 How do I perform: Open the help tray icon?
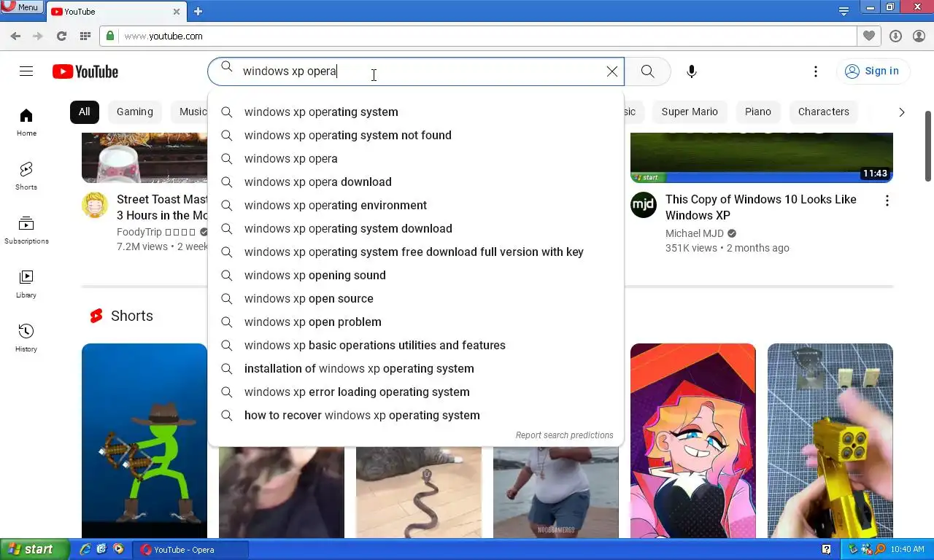826,549
